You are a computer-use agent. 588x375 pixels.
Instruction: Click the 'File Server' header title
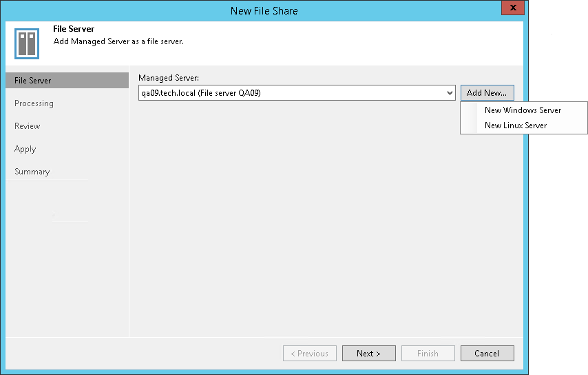[x=74, y=29]
